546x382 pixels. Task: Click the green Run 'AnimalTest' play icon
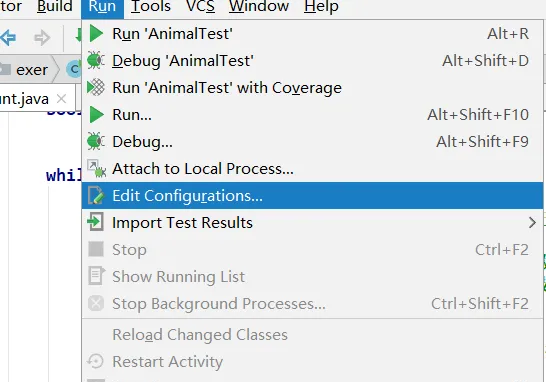click(x=96, y=34)
